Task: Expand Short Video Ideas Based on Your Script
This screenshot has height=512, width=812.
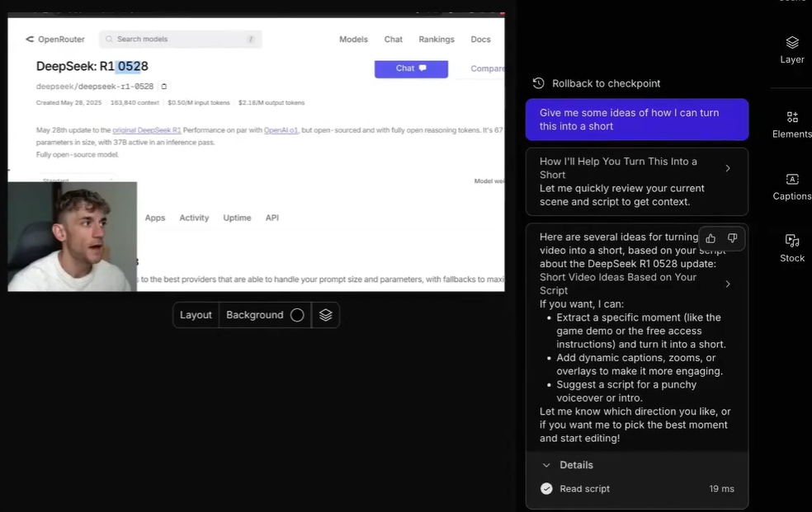Action: pyautogui.click(x=728, y=284)
